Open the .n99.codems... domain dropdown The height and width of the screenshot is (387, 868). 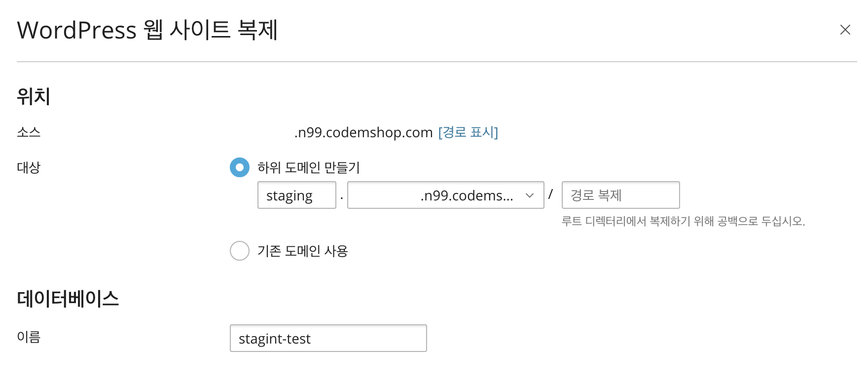click(x=445, y=195)
